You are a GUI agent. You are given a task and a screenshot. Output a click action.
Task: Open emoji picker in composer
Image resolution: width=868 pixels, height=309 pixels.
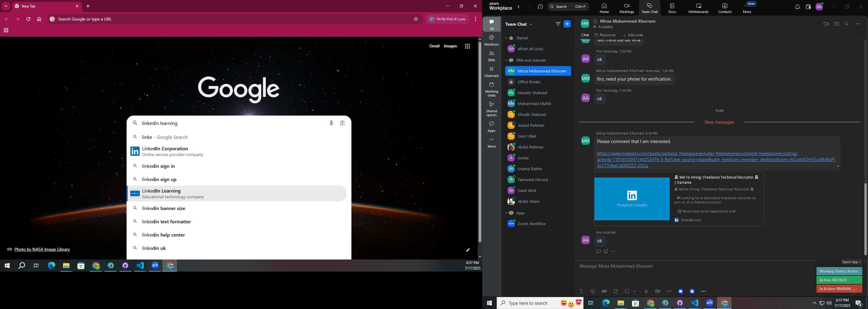[x=593, y=291]
